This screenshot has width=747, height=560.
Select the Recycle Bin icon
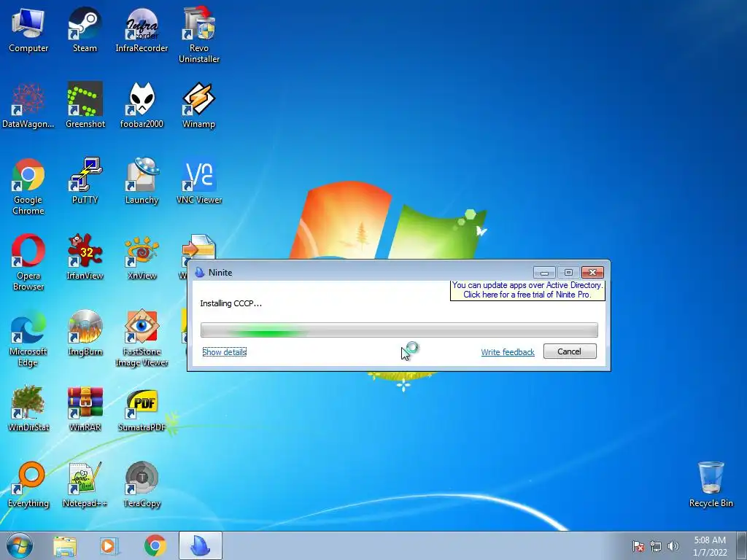(711, 484)
